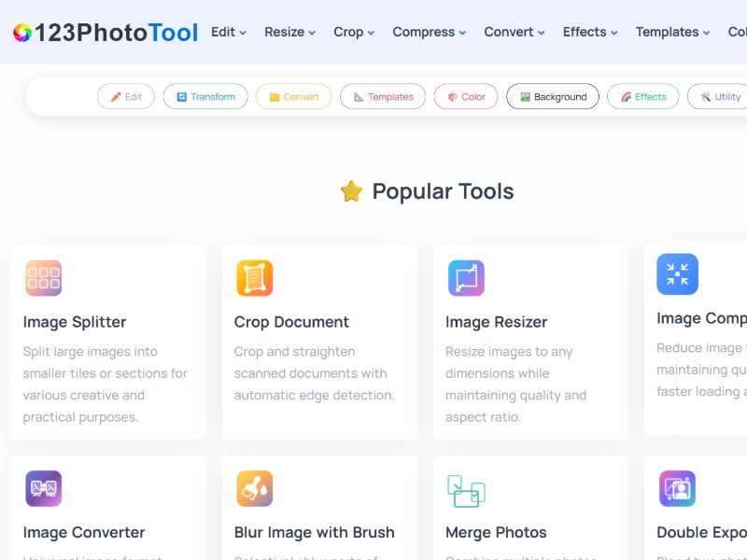This screenshot has height=560, width=747.
Task: Expand the Edit dropdown menu
Action: click(229, 32)
